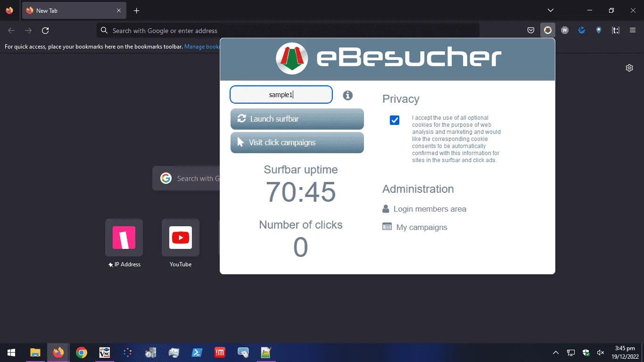
Task: Open the Windows Security tray icon
Action: point(586,353)
